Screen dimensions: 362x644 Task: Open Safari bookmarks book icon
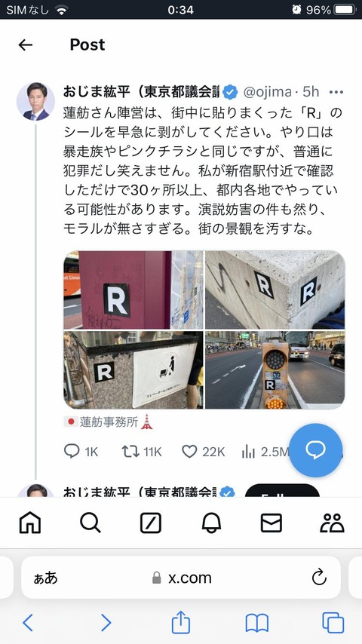(257, 623)
